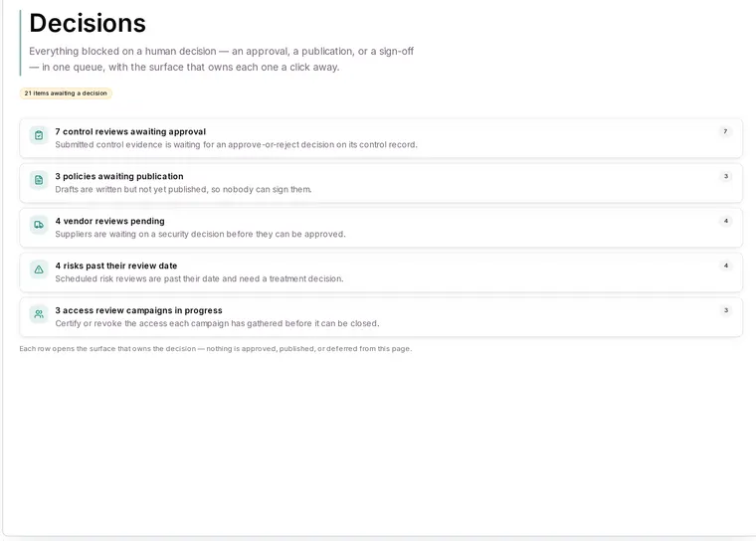The height and width of the screenshot is (541, 756).
Task: Click the count badge on vendor reviews pending row
Action: coord(725,222)
